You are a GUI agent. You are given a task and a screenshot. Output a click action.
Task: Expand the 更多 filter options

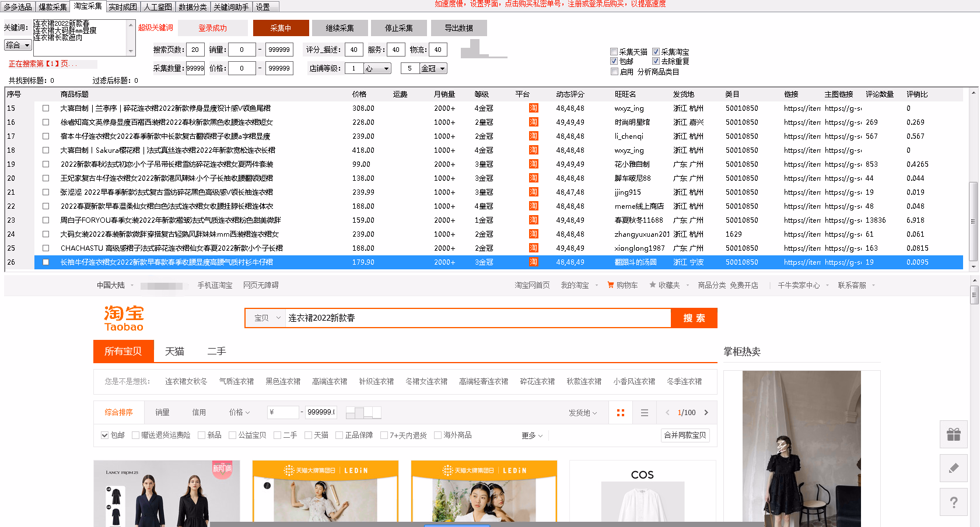532,435
